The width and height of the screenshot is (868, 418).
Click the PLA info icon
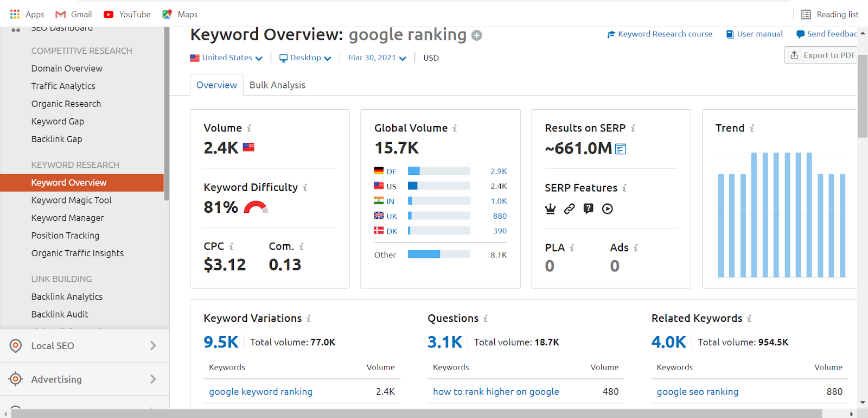(572, 248)
